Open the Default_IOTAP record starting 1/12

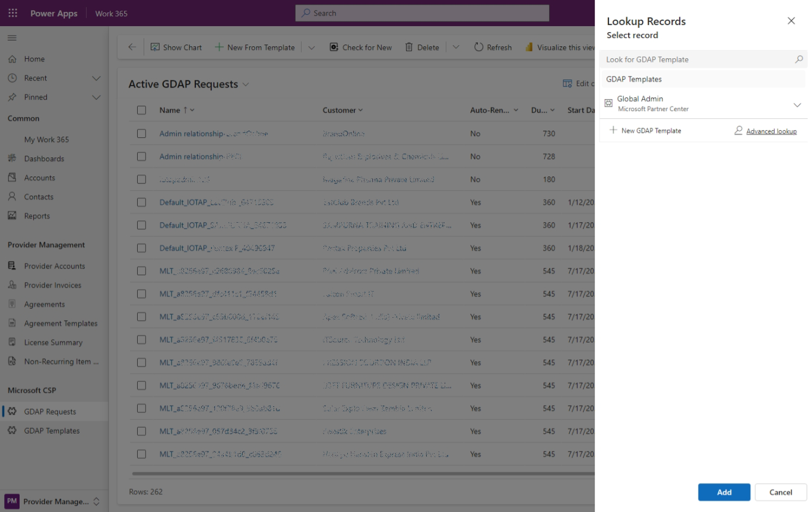[217, 202]
